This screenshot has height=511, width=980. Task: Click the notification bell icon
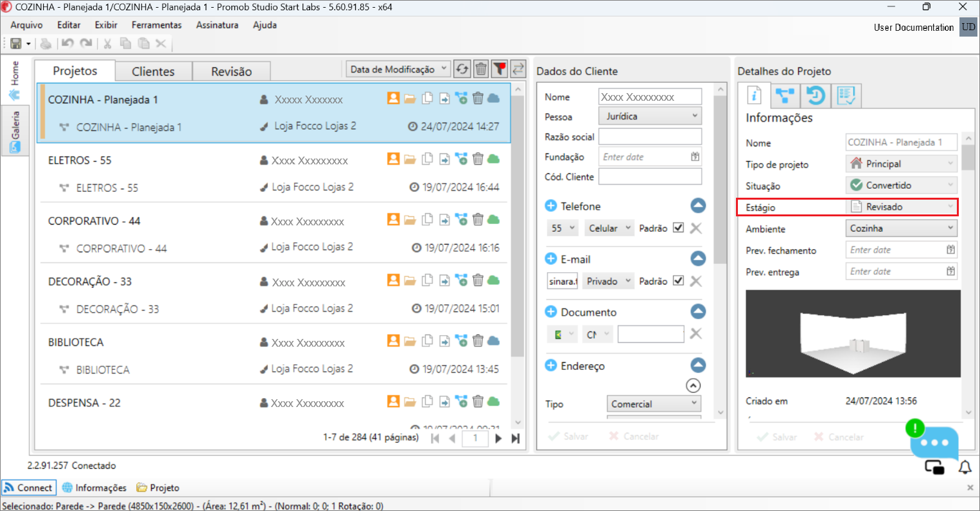tap(965, 467)
